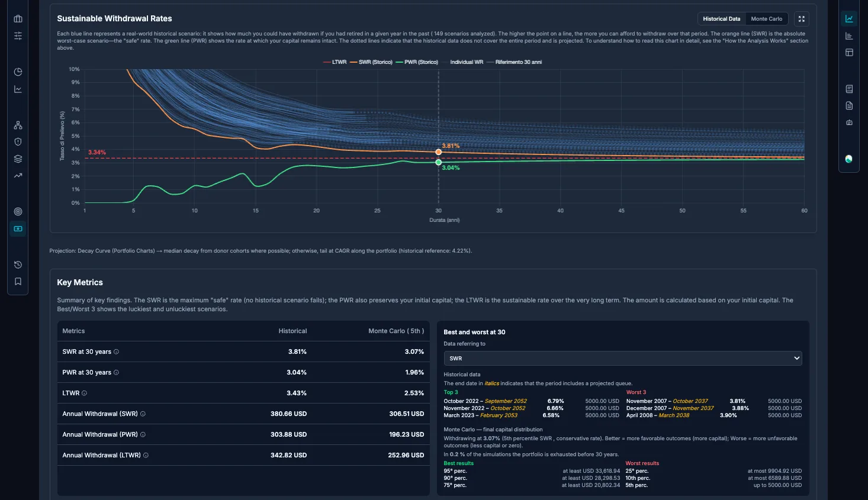Select the highlighted line-chart icon in right sidebar
Viewport: 868px width, 500px height.
849,19
